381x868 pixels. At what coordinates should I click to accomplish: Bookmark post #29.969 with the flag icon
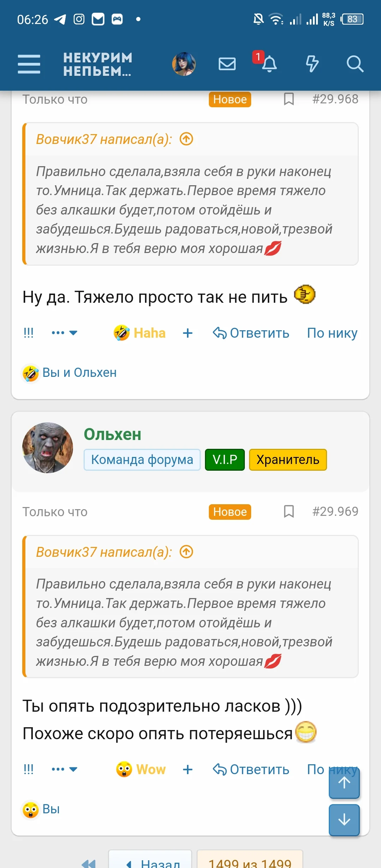coord(289,512)
